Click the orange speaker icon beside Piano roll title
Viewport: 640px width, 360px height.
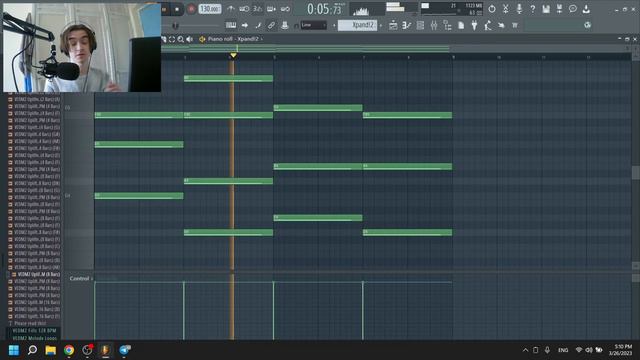click(x=202, y=39)
